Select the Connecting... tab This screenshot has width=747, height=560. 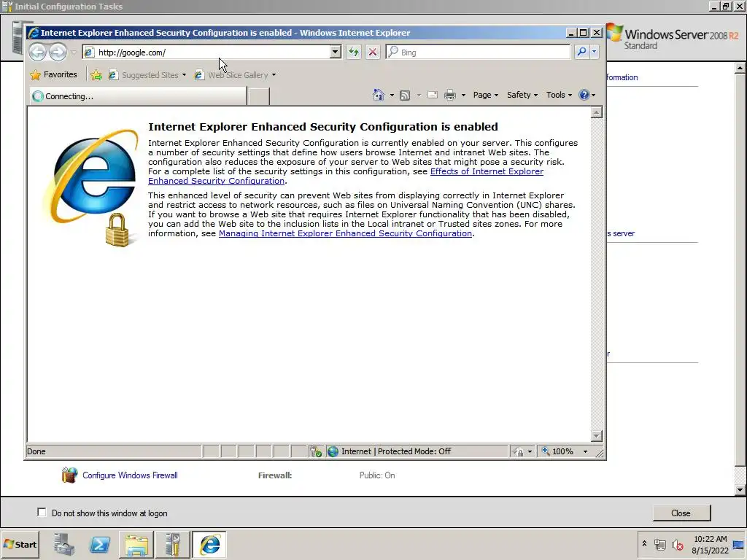(x=138, y=96)
